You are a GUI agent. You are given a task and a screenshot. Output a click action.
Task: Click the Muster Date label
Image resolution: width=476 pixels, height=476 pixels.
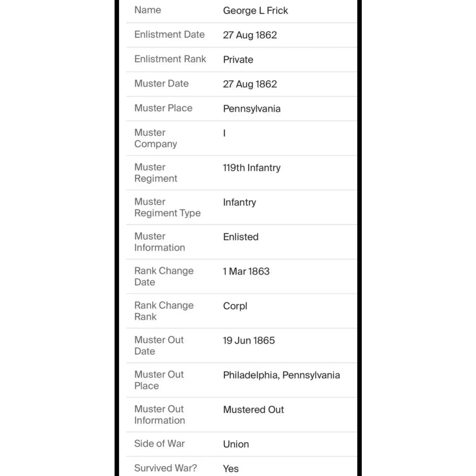pyautogui.click(x=161, y=83)
